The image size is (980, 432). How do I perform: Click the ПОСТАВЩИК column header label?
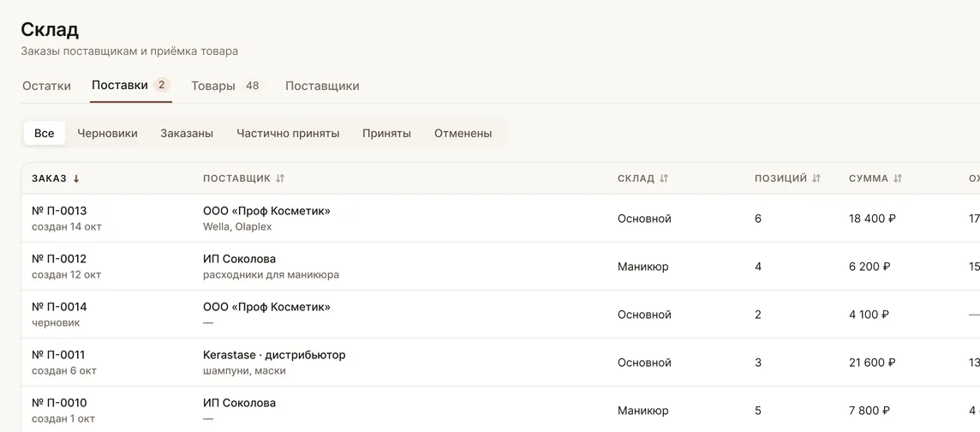click(237, 179)
